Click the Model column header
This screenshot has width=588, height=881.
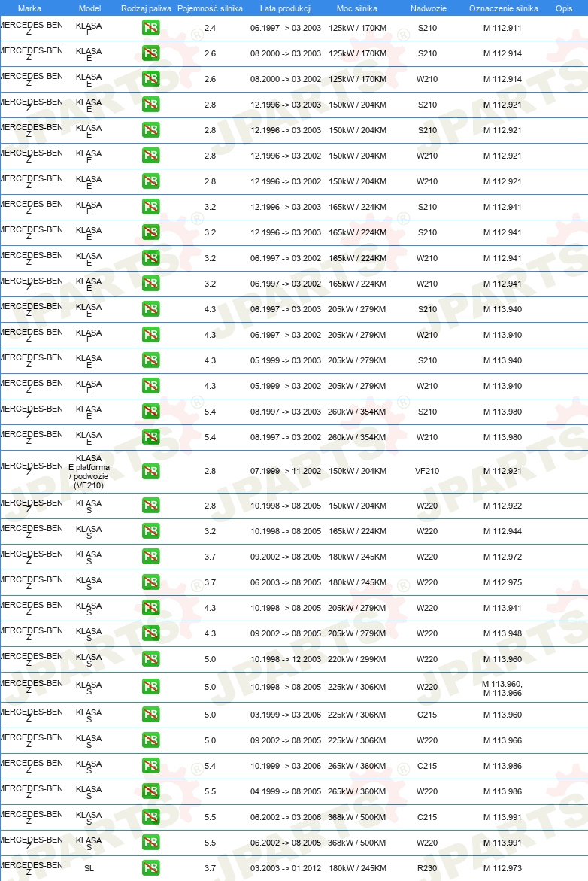(x=90, y=8)
